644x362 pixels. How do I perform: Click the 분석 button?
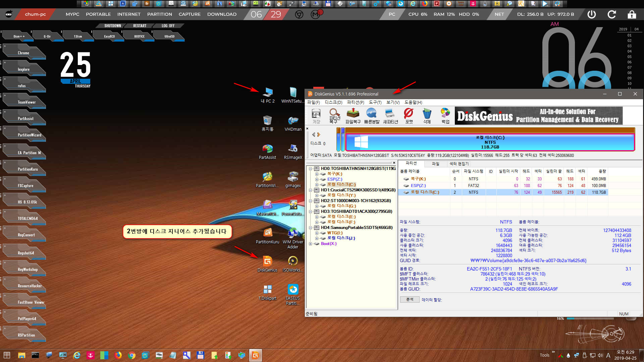point(410,299)
